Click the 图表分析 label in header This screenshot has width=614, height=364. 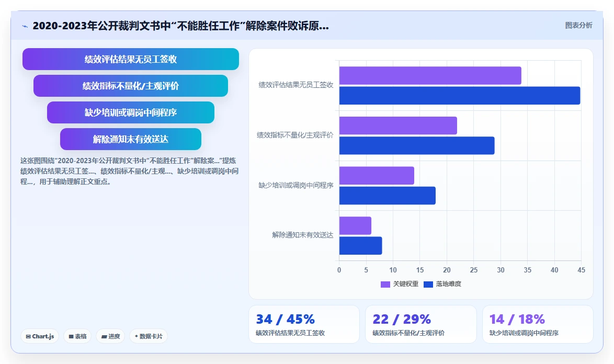click(578, 26)
